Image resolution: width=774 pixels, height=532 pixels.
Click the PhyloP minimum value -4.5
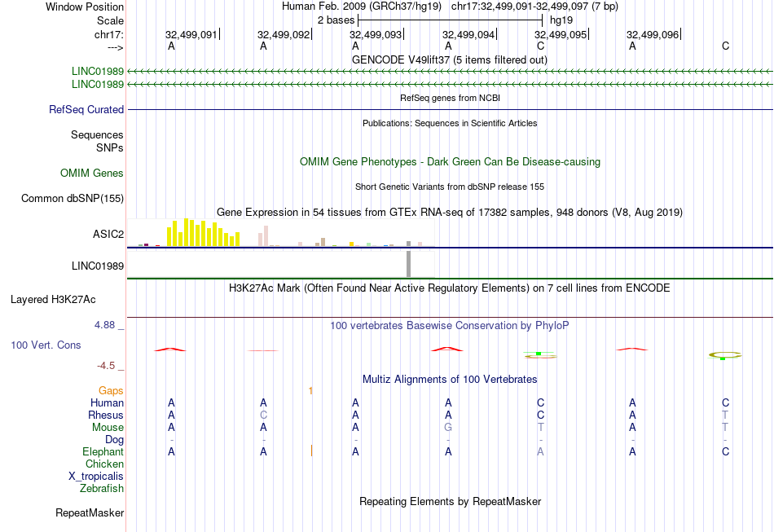[106, 366]
